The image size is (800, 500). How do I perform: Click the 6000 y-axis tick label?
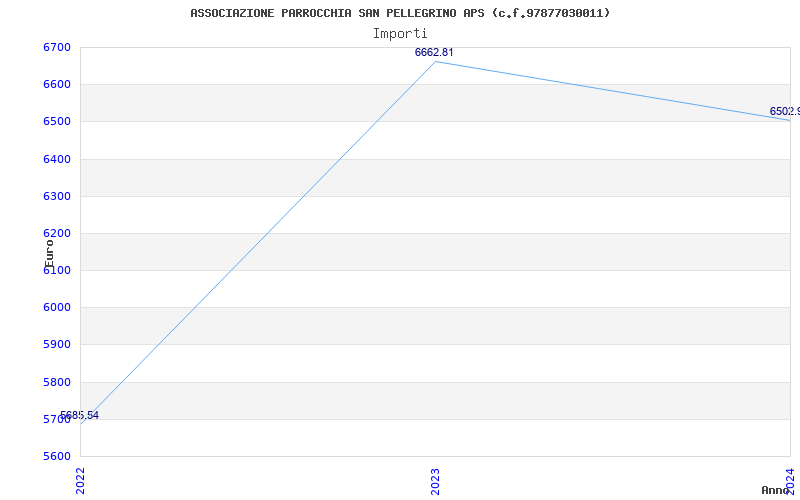coord(57,308)
